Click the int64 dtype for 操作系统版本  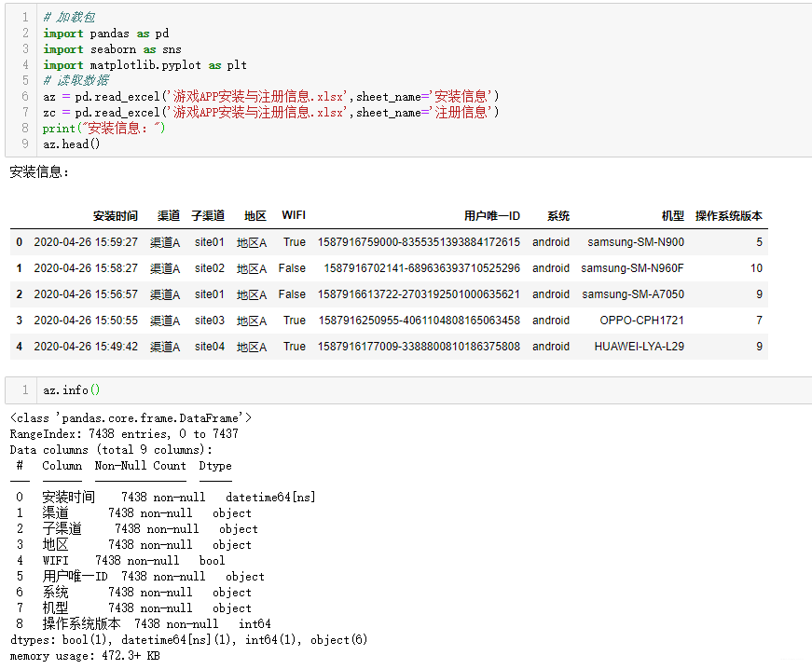click(255, 624)
